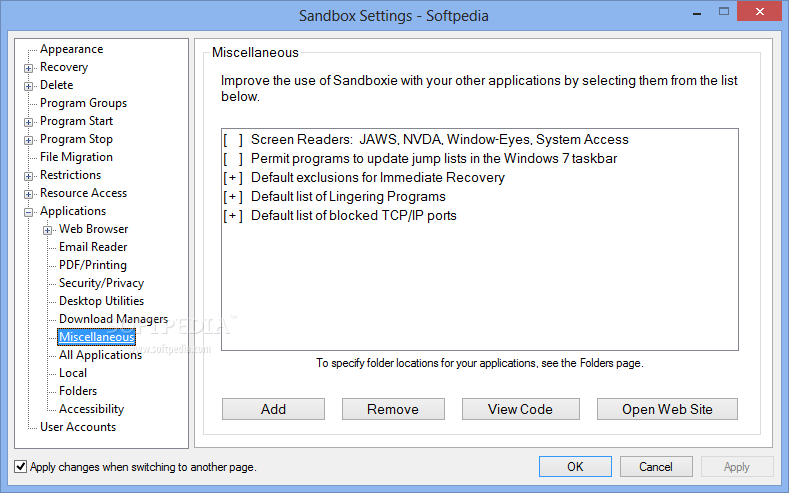Cancel the Sandbox Settings dialog
The width and height of the screenshot is (789, 493).
click(x=656, y=467)
